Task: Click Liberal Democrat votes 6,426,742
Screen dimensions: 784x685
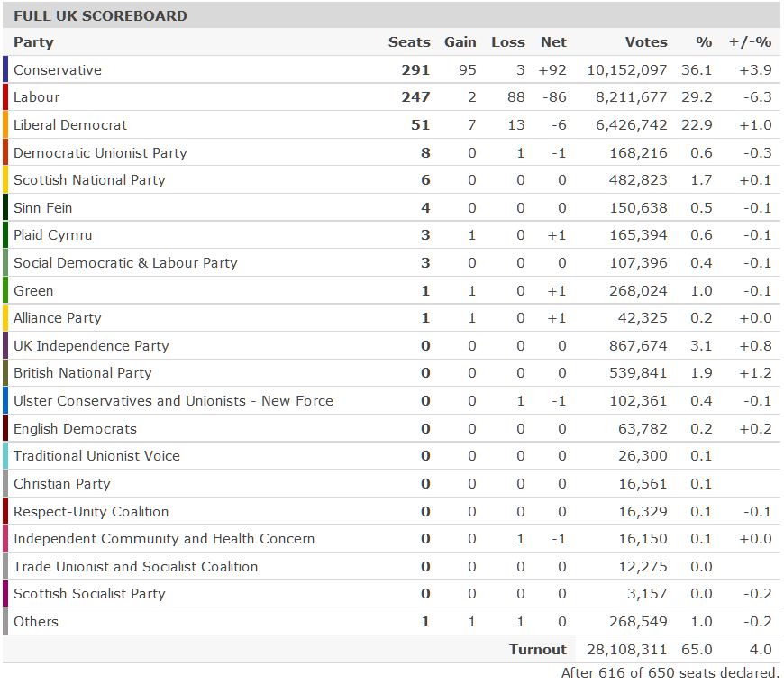Action: pyautogui.click(x=631, y=125)
